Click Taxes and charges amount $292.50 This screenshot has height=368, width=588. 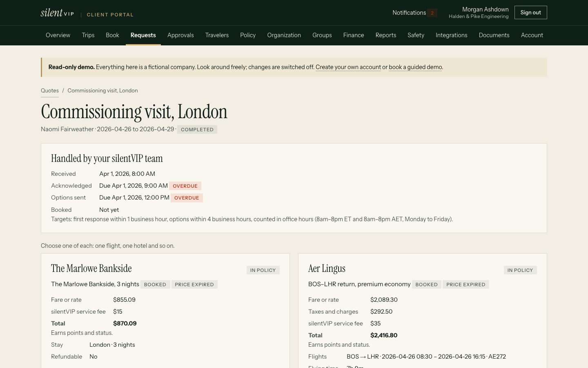(x=381, y=312)
